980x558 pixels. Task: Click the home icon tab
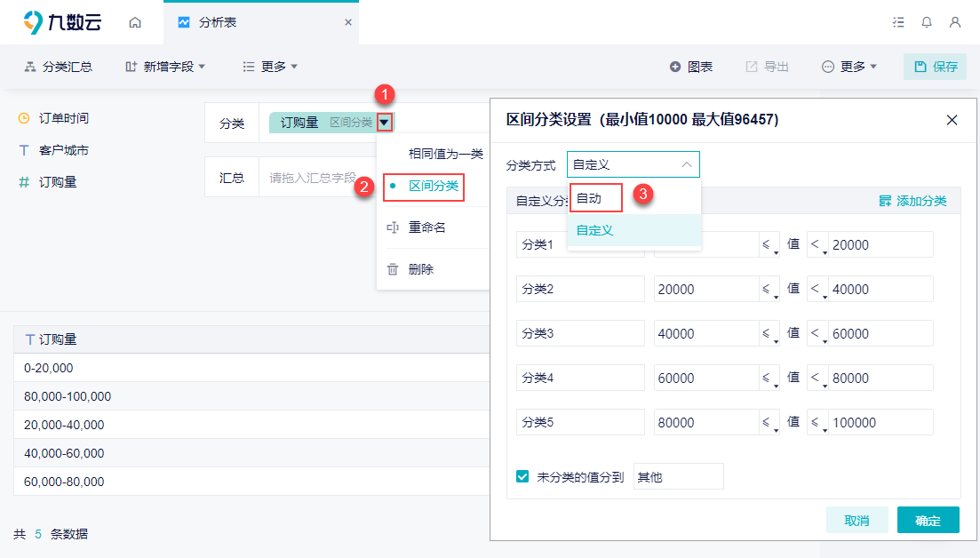point(135,22)
